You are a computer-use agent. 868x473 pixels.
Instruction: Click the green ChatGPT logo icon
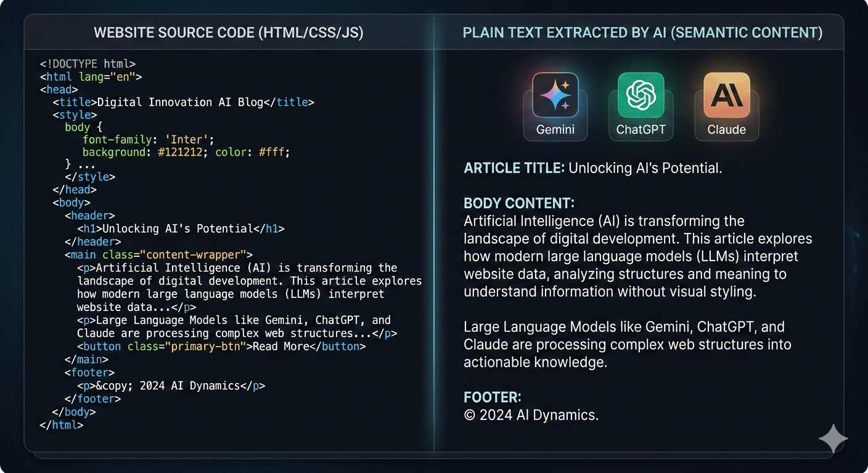(x=641, y=95)
